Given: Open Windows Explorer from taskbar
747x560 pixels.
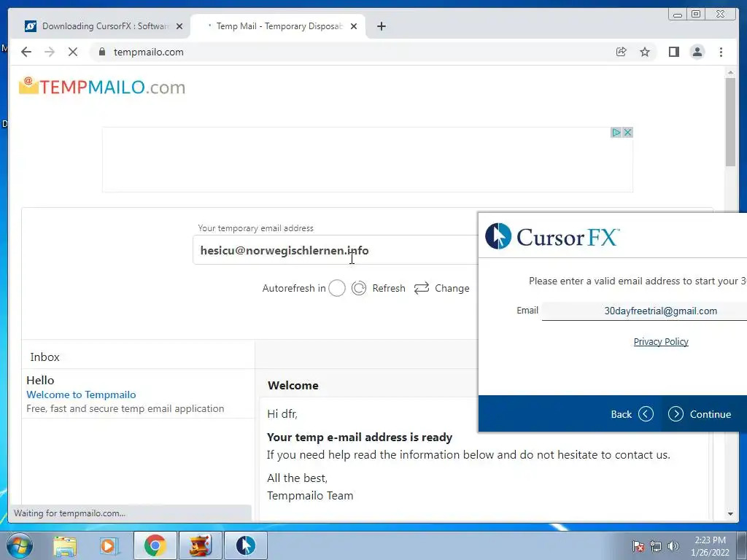Looking at the screenshot, I should [65, 545].
